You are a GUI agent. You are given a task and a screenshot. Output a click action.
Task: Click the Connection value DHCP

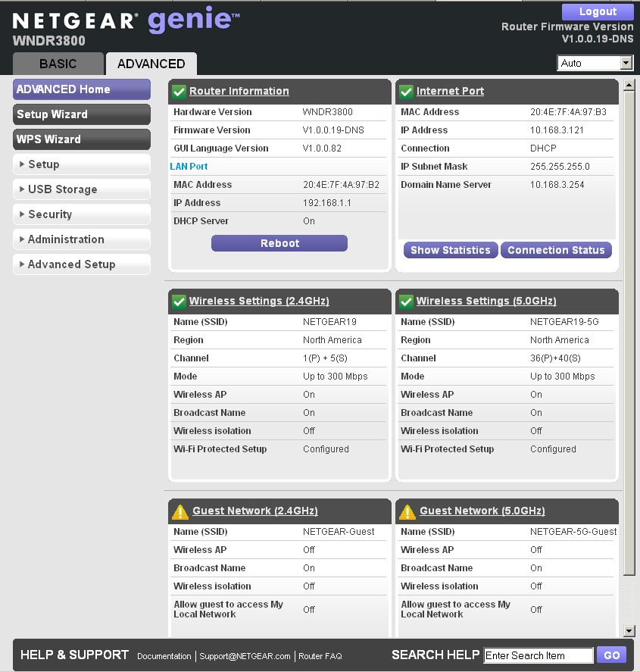pos(543,148)
